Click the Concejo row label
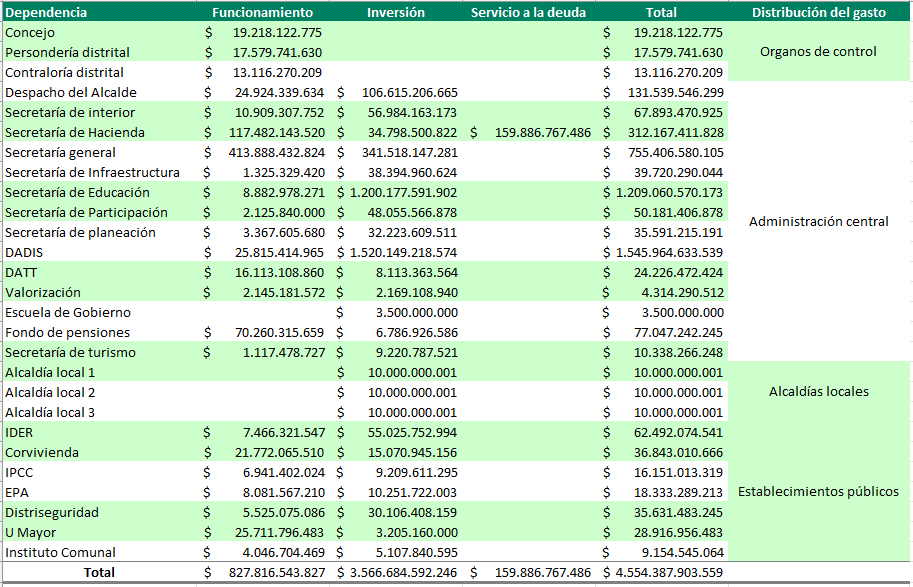Screen dimensions: 913x587 click(30, 32)
